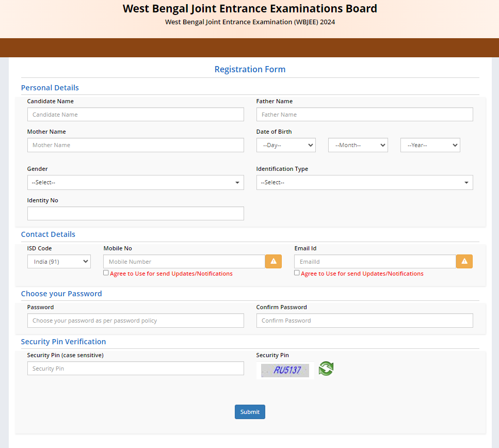Screen dimensions: 499x448
Task: Click the Identity No input field
Action: click(x=135, y=214)
